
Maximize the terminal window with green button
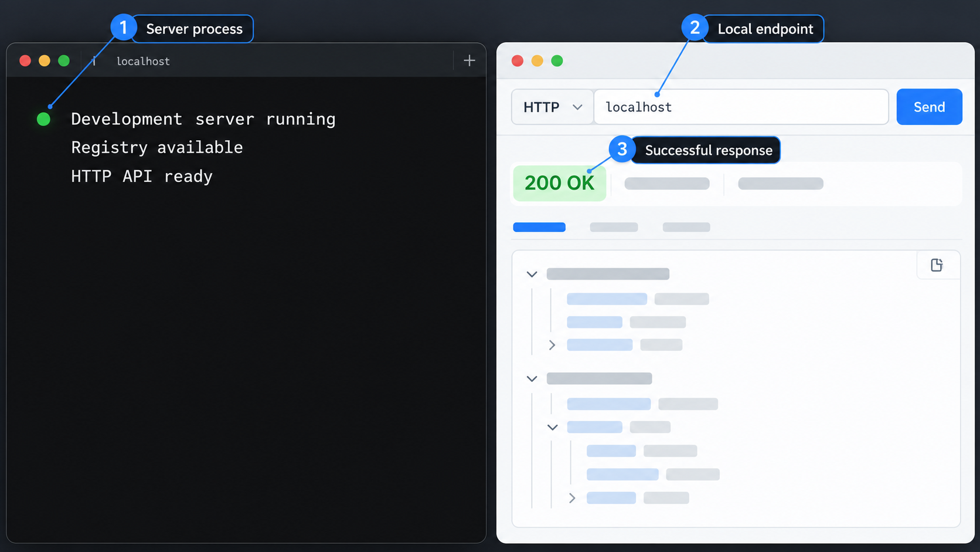tap(64, 60)
